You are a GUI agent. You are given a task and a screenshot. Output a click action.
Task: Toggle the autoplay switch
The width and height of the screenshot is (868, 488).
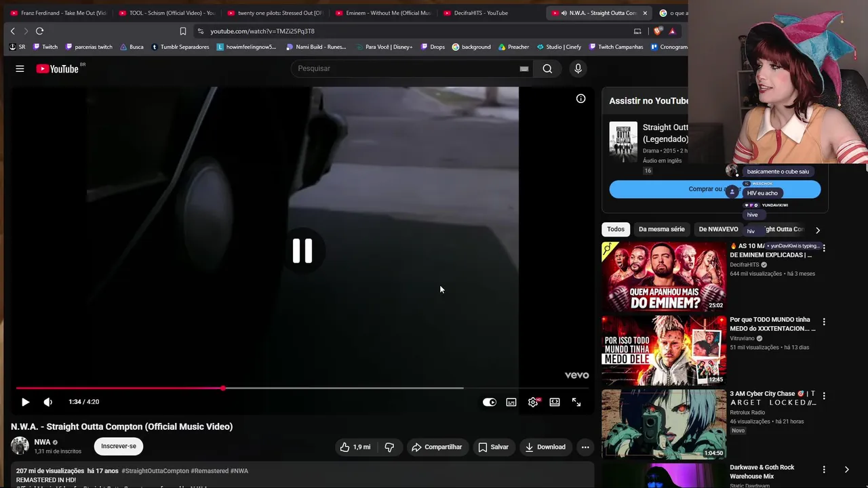click(490, 402)
